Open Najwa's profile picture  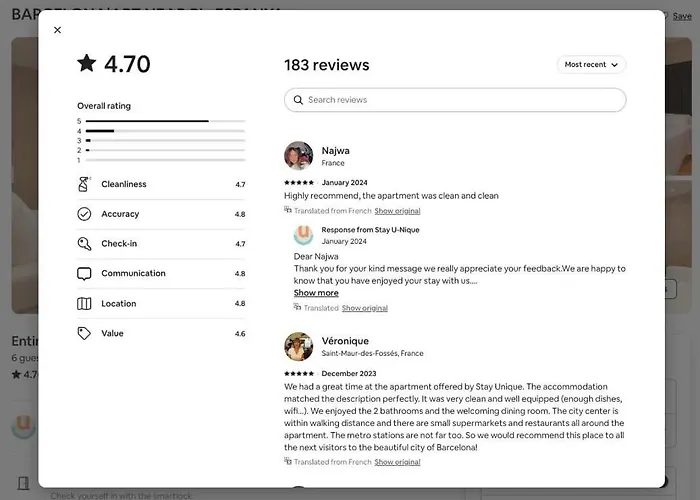[x=299, y=156]
